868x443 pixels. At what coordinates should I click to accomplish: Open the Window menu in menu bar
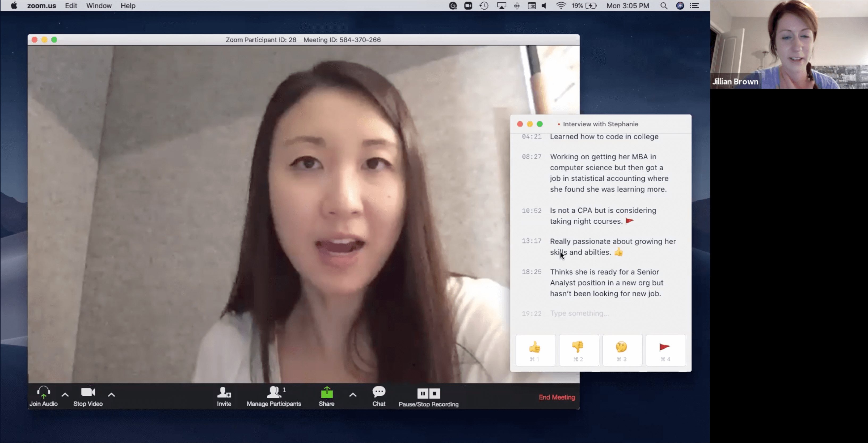click(99, 6)
